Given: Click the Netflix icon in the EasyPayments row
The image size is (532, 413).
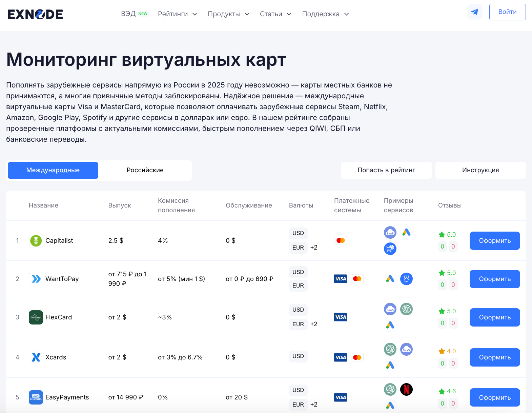Looking at the screenshot, I should 406,389.
